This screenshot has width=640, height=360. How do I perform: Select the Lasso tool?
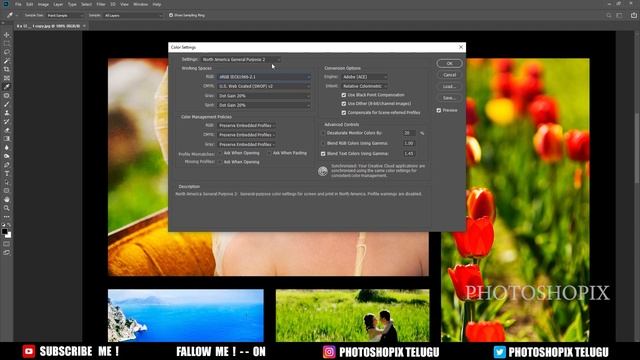[7, 52]
